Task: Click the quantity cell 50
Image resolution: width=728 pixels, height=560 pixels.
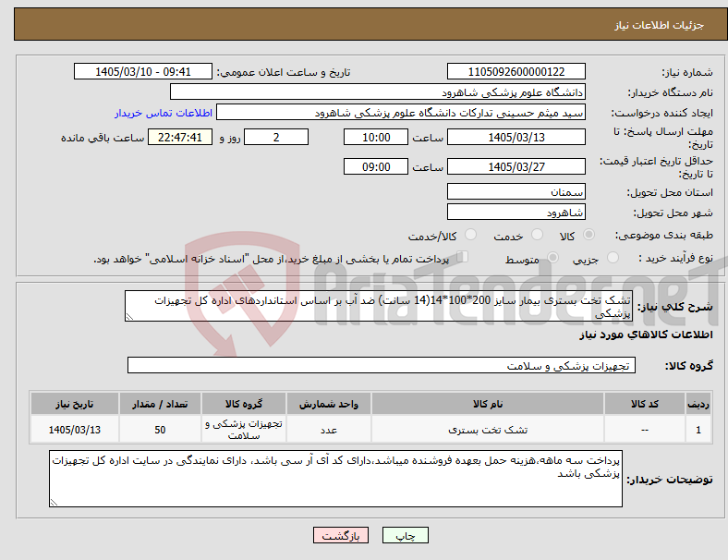Action: (x=160, y=430)
